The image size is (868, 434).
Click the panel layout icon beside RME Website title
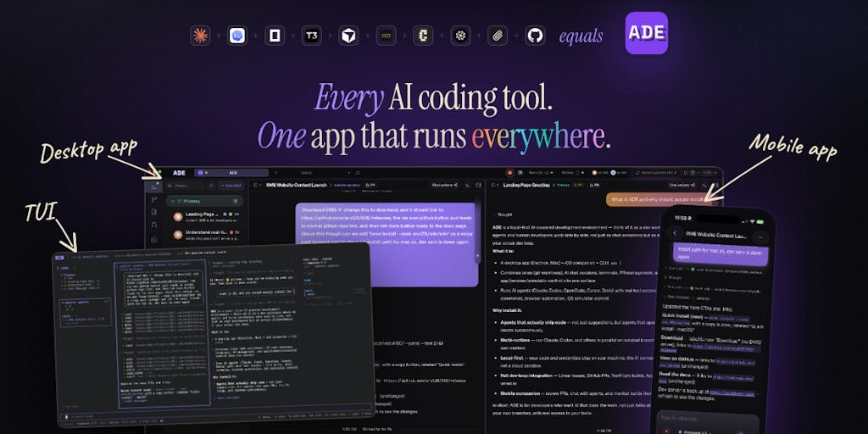coord(257,185)
